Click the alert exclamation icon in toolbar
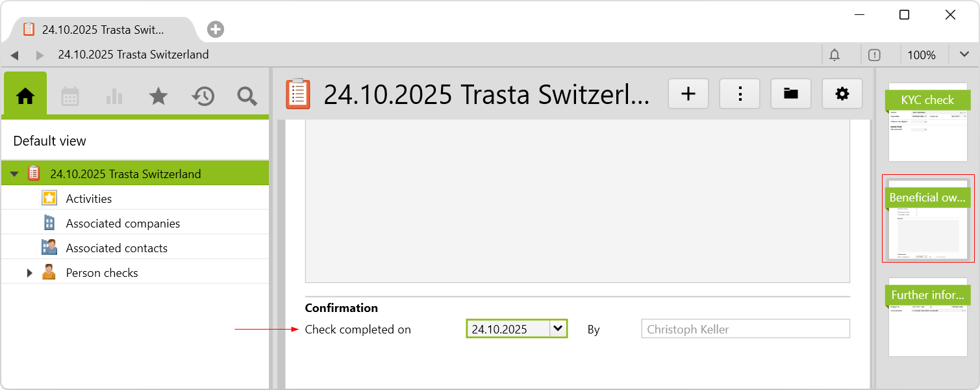 pyautogui.click(x=874, y=55)
